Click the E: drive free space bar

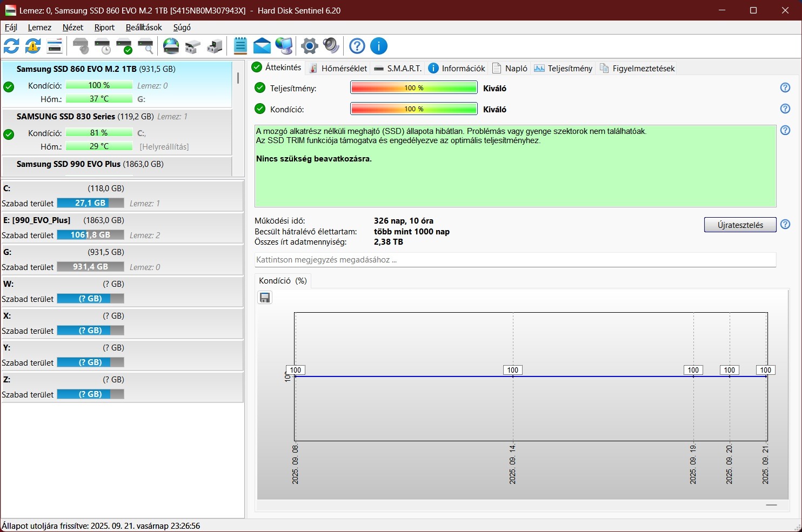pyautogui.click(x=90, y=235)
